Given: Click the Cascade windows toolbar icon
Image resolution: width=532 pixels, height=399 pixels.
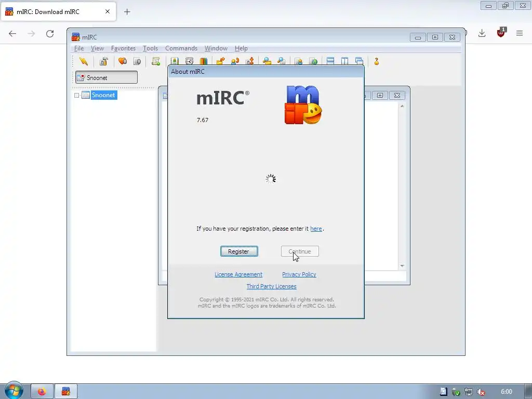Looking at the screenshot, I should point(360,61).
